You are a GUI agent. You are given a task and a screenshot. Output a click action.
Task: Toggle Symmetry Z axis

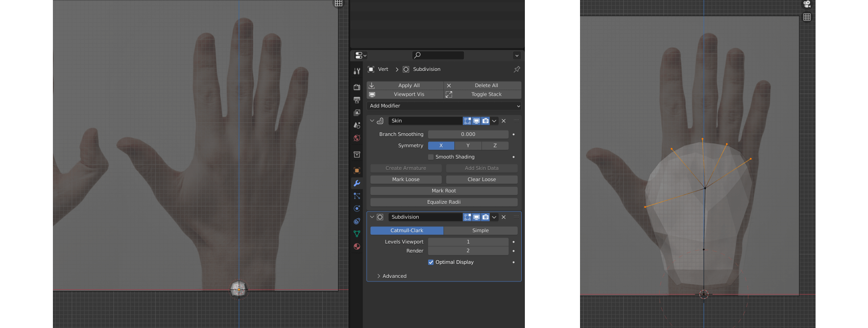495,145
